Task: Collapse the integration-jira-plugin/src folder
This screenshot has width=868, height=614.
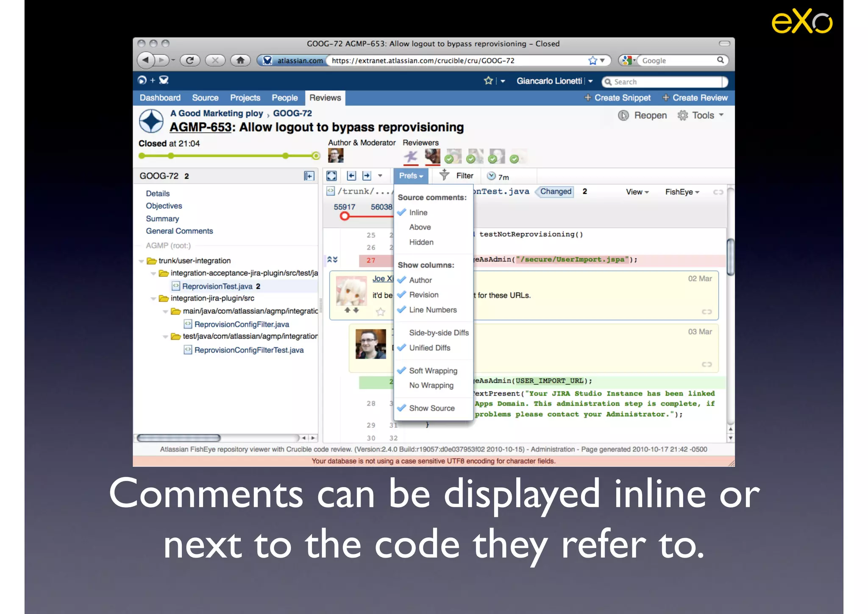Action: pos(153,299)
